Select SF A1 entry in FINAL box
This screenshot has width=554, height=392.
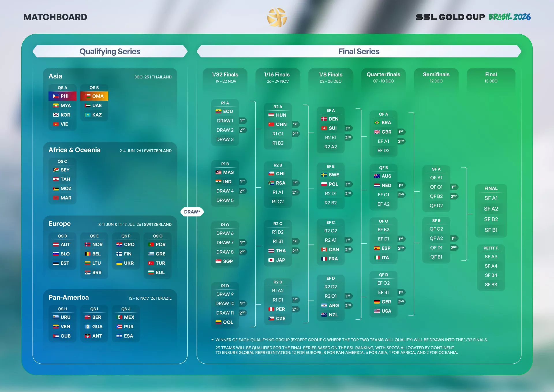[x=491, y=198]
